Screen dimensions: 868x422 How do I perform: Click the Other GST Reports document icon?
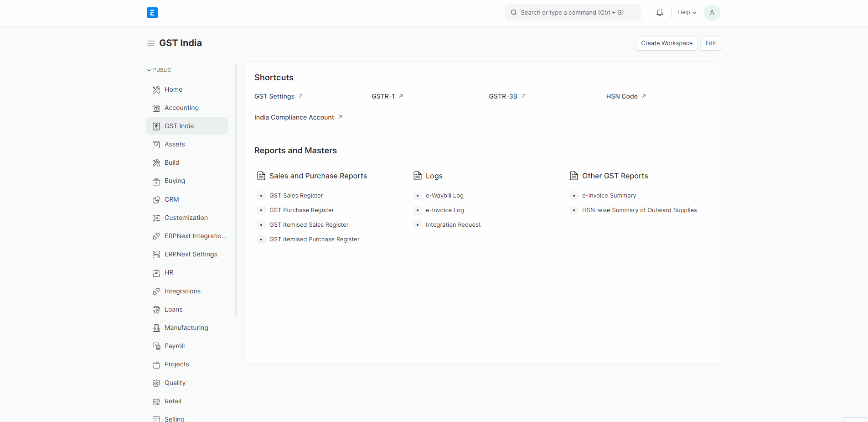tap(574, 176)
